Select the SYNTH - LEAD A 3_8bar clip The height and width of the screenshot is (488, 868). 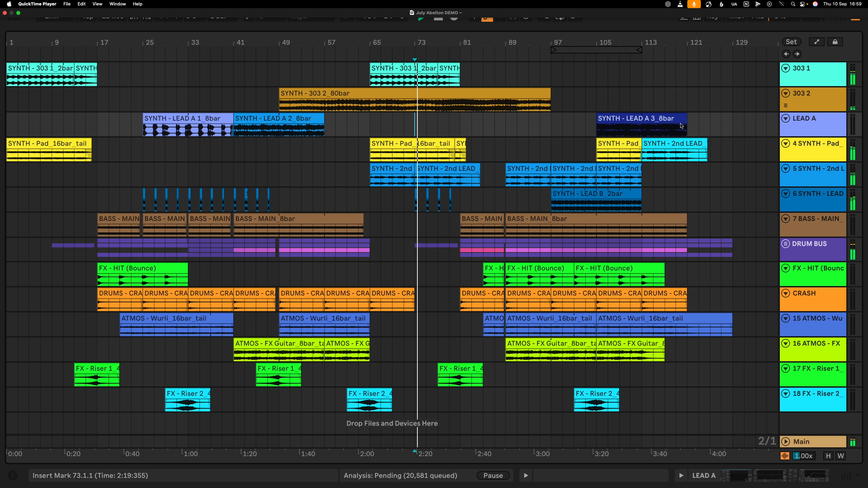tap(642, 124)
